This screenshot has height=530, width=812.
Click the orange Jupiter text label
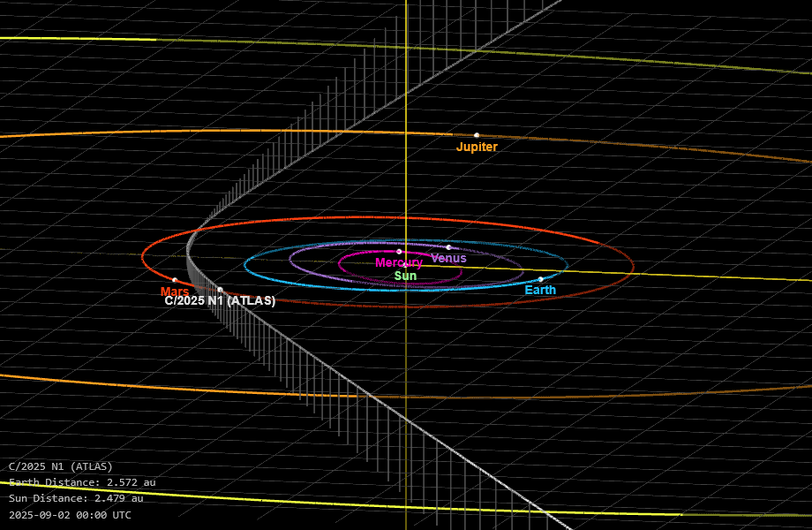tap(477, 148)
